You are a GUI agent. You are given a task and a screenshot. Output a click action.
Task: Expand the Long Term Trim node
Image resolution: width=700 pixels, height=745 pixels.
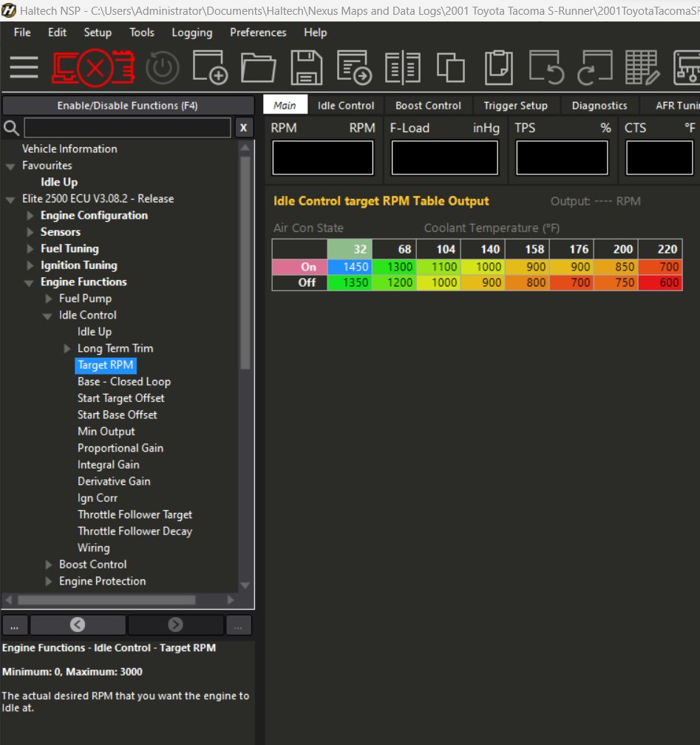click(x=67, y=349)
